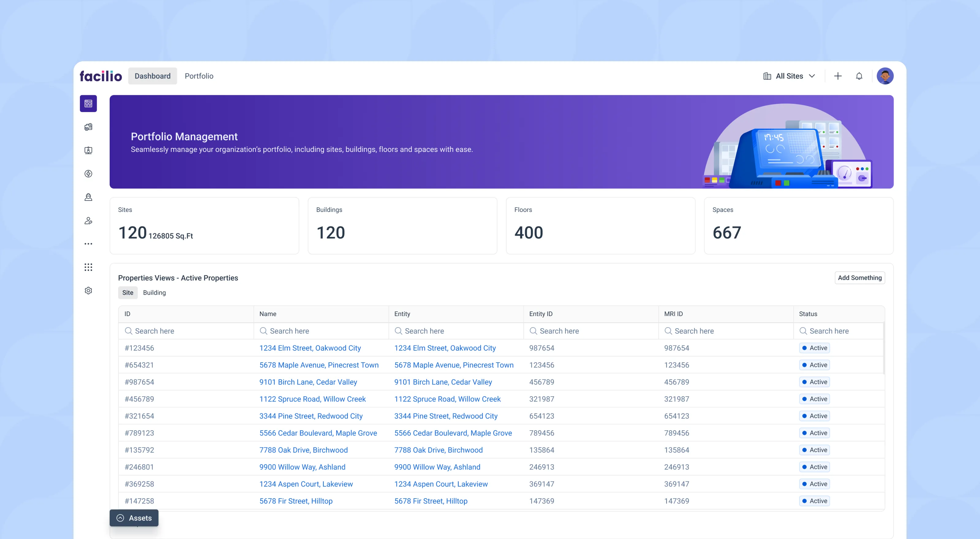
Task: Click the dashboard icon in sidebar
Action: pyautogui.click(x=88, y=104)
